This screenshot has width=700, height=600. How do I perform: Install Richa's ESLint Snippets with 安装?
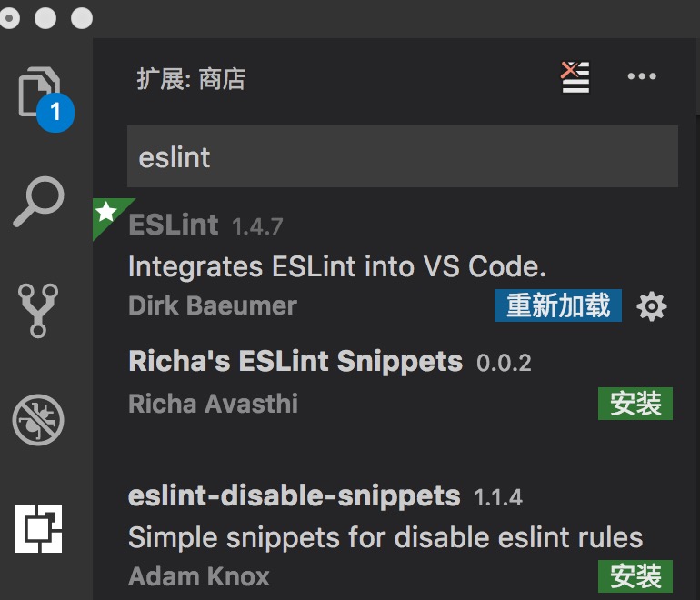635,404
